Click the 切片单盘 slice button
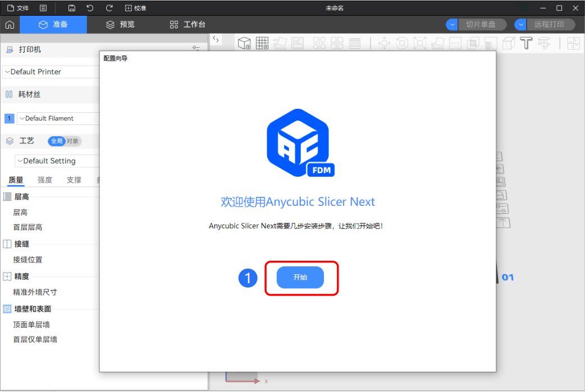This screenshot has height=392, width=585. coord(481,25)
